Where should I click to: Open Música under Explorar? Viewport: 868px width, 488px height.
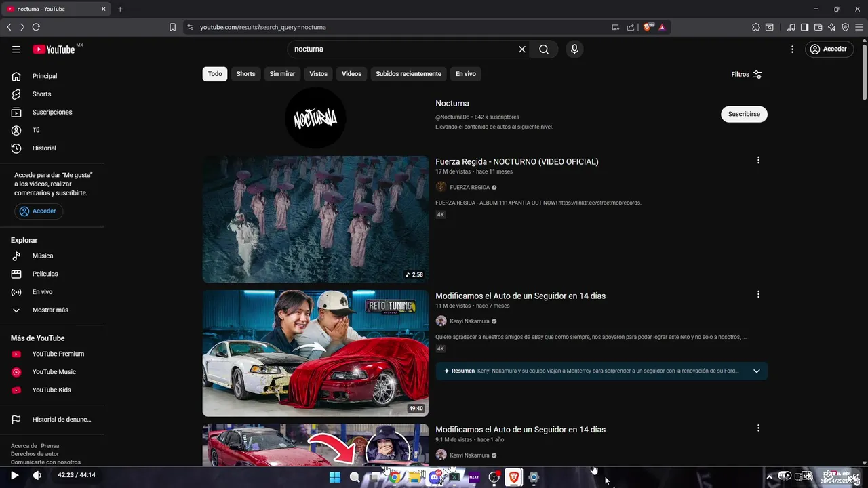pyautogui.click(x=42, y=256)
